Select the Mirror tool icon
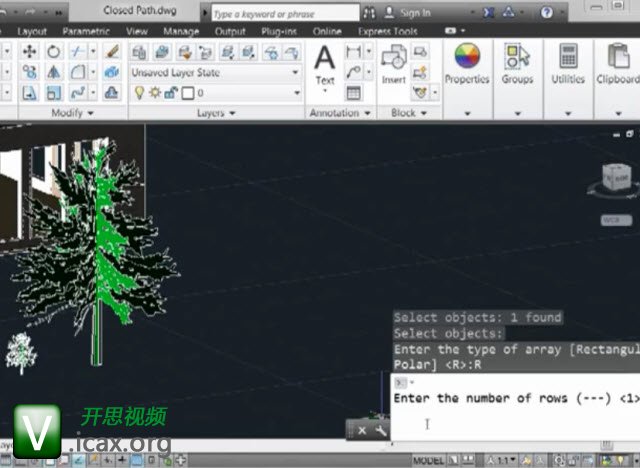This screenshot has width=640, height=468. point(53,72)
